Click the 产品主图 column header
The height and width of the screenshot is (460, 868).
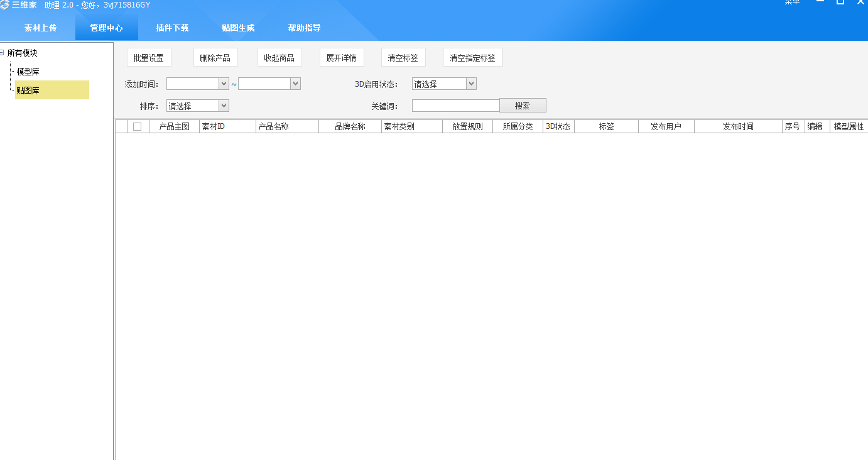pos(175,126)
